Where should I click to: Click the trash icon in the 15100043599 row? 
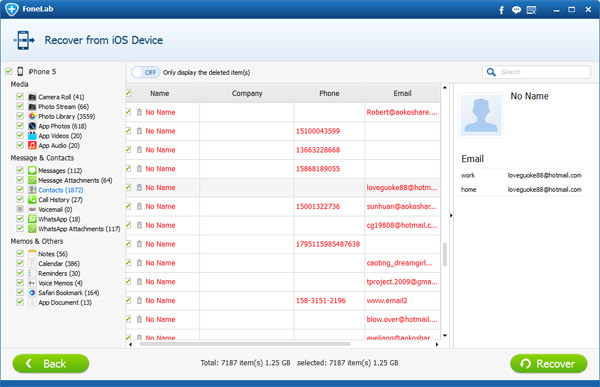(139, 131)
